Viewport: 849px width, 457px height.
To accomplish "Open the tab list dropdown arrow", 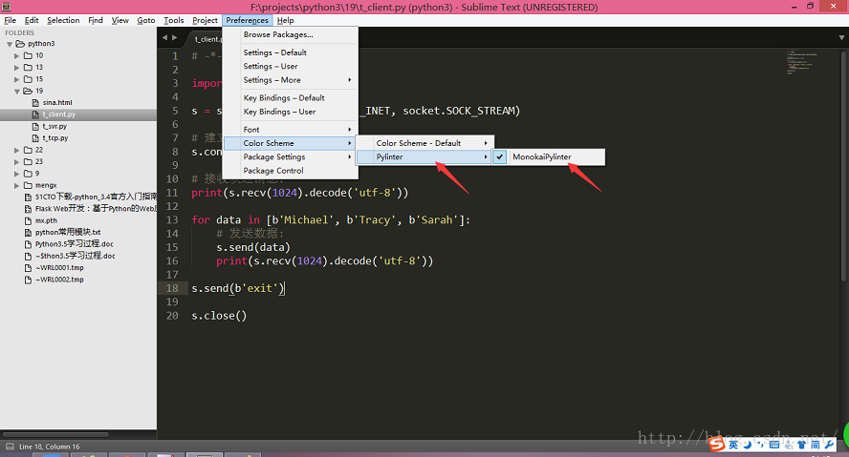I will pyautogui.click(x=841, y=38).
